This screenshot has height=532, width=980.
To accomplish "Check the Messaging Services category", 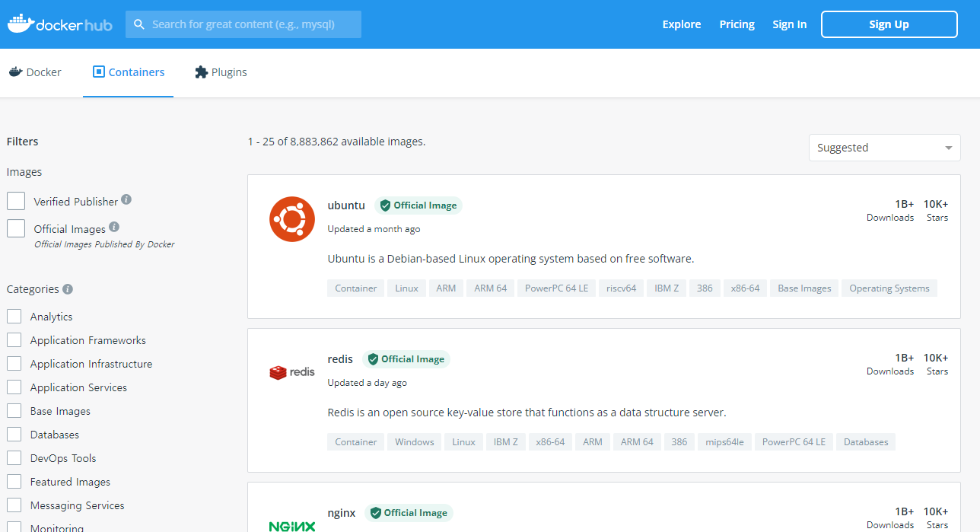I will point(14,505).
